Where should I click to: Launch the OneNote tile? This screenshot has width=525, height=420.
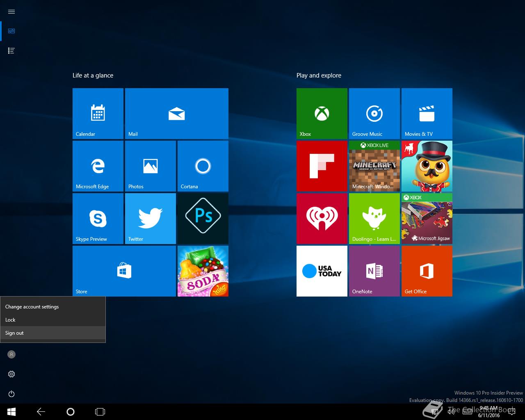[374, 271]
